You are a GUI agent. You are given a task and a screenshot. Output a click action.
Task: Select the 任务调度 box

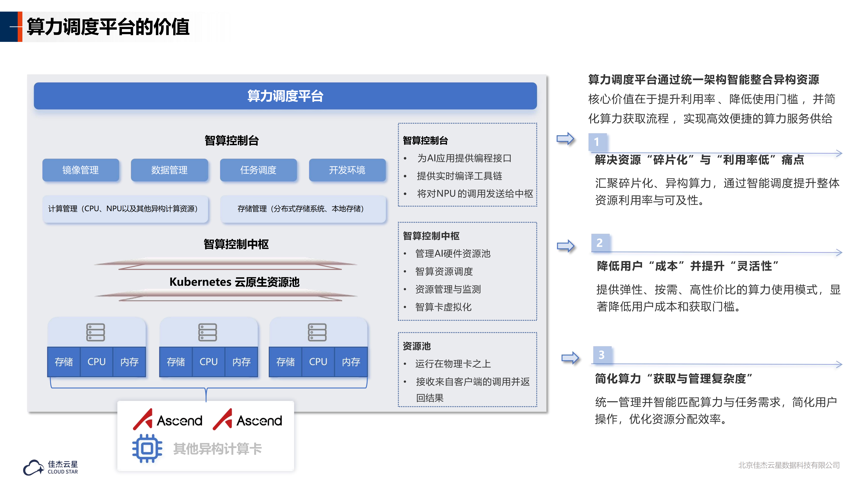(258, 170)
